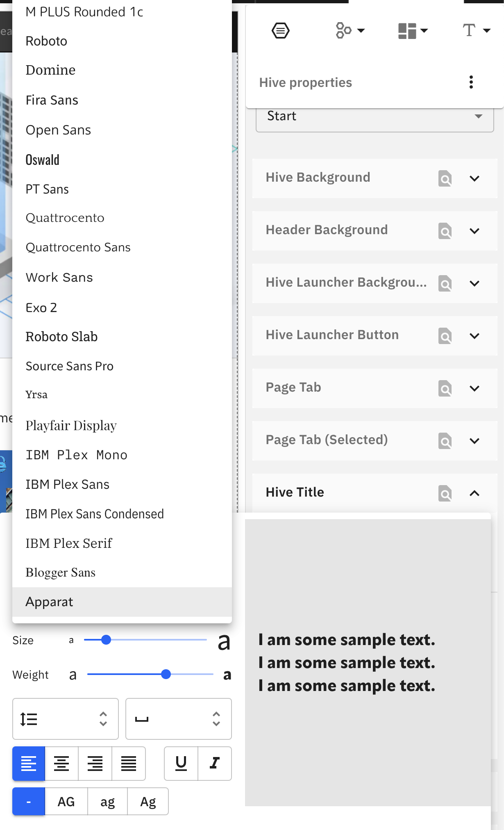Expand the Header Background section
The height and width of the screenshot is (830, 504).
pos(474,231)
